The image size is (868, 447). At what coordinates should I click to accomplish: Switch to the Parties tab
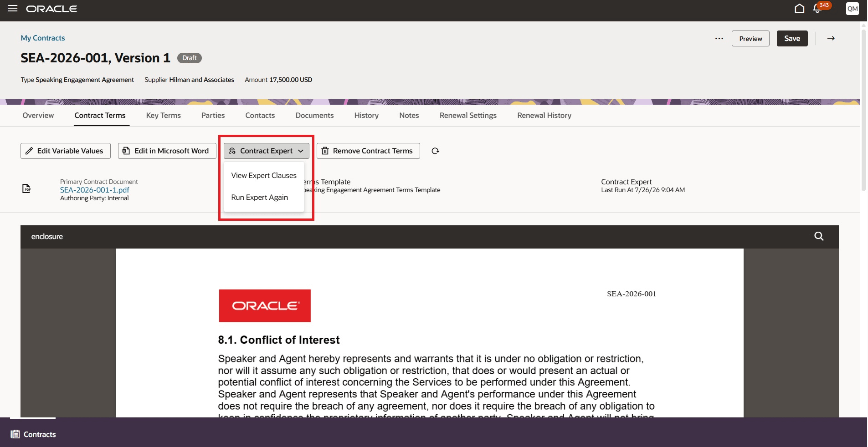213,116
